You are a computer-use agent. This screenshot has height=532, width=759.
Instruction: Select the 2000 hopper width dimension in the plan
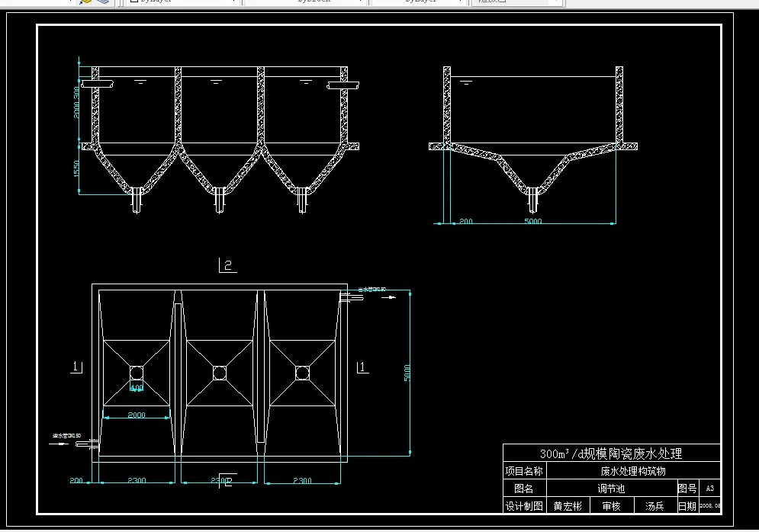pyautogui.click(x=137, y=415)
